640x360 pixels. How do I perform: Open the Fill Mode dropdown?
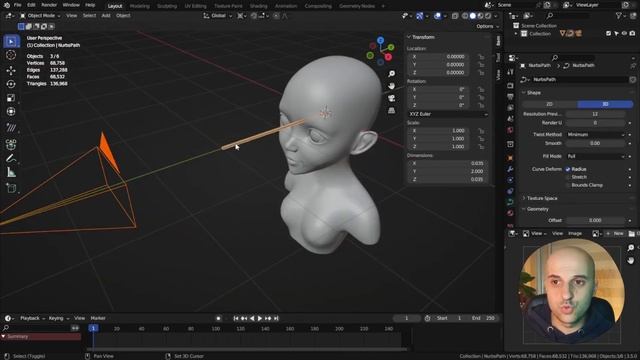click(596, 156)
